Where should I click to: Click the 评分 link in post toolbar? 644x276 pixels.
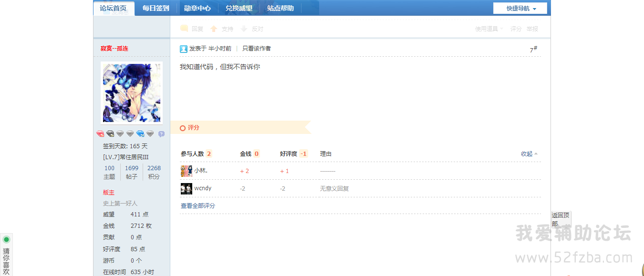click(516, 29)
